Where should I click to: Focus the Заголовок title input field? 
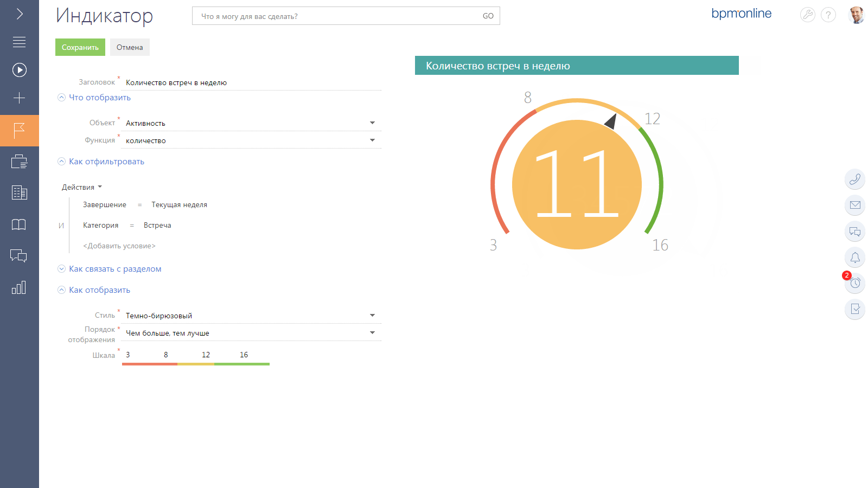click(x=251, y=82)
